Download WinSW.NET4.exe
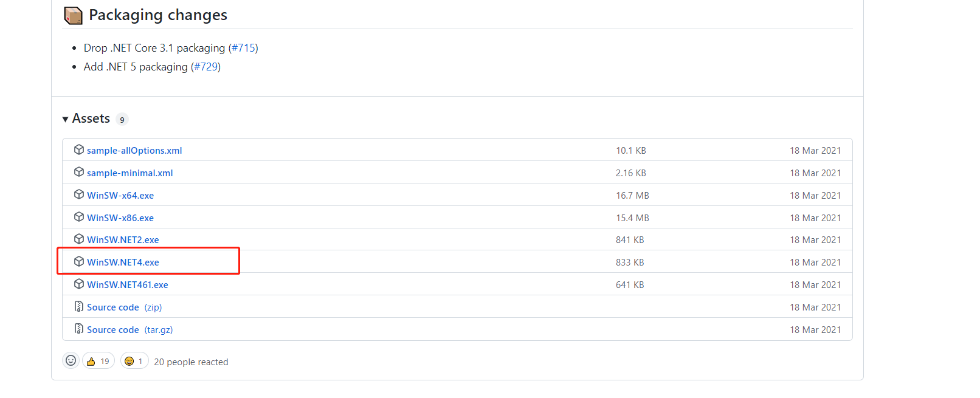The image size is (980, 398). [x=123, y=262]
